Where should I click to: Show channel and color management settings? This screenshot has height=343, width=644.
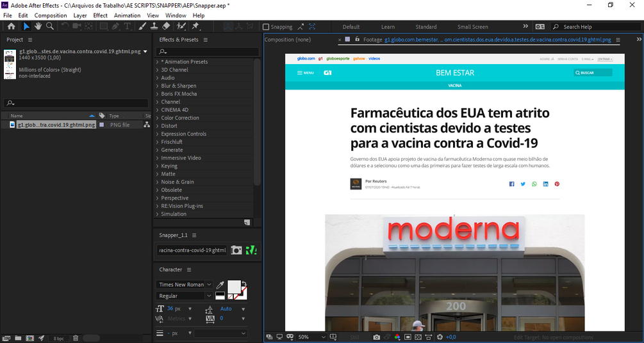[397, 337]
